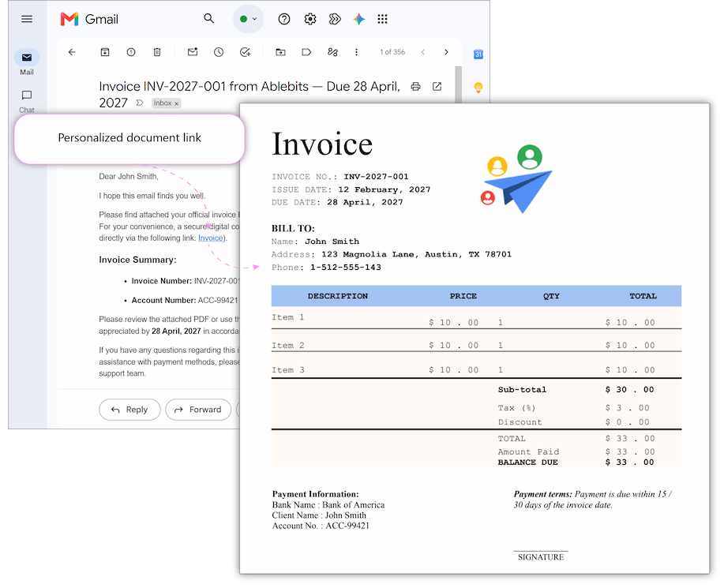Open the active status dropdown indicator
Viewport: 724px width, 588px height.
[x=248, y=19]
